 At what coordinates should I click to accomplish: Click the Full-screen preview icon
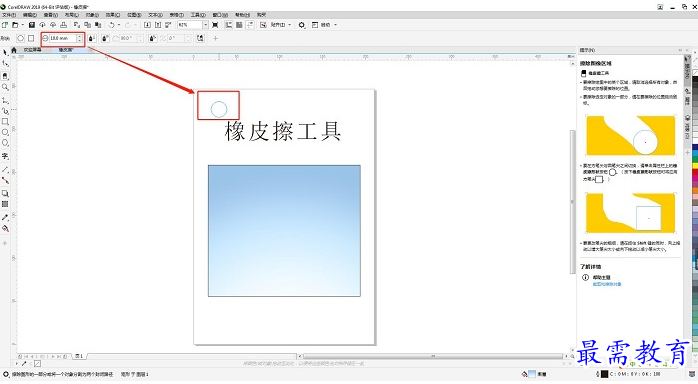pos(215,25)
